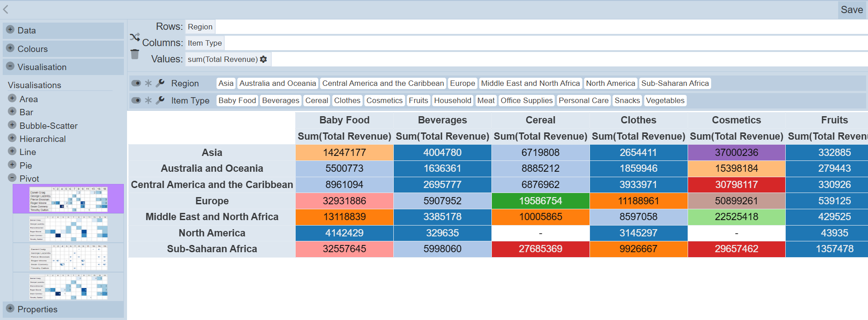Click the purple Asia Cosmetics cell
The width and height of the screenshot is (868, 320).
pyautogui.click(x=736, y=153)
